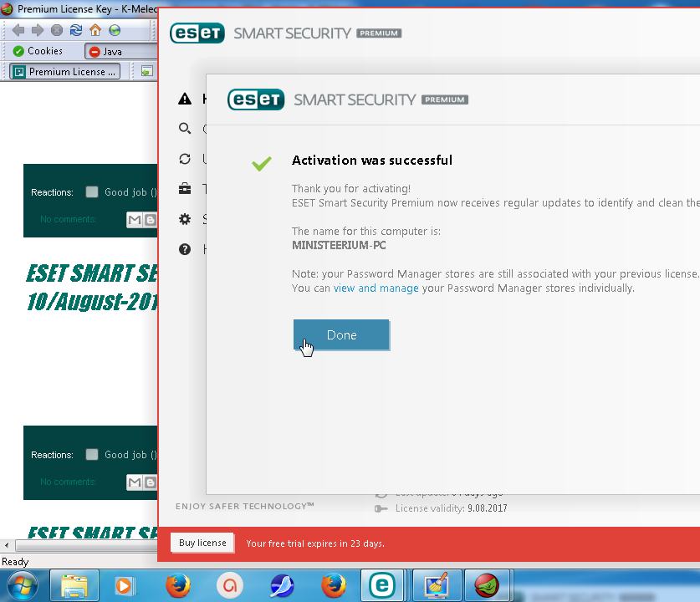Open the media player taskbar icon
Screen dimensions: 700x602
[123, 585]
